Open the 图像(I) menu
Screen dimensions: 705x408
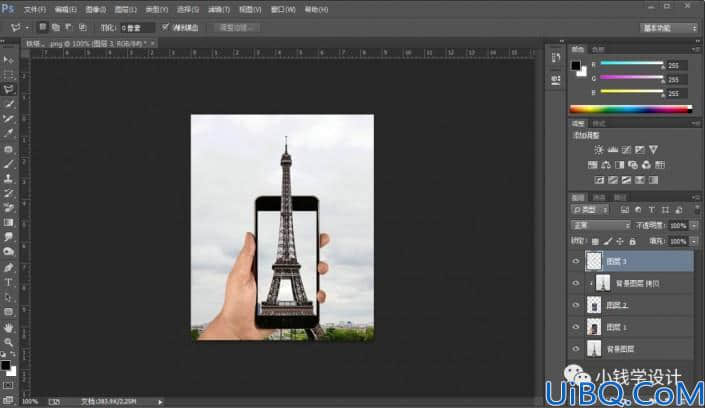coord(96,9)
